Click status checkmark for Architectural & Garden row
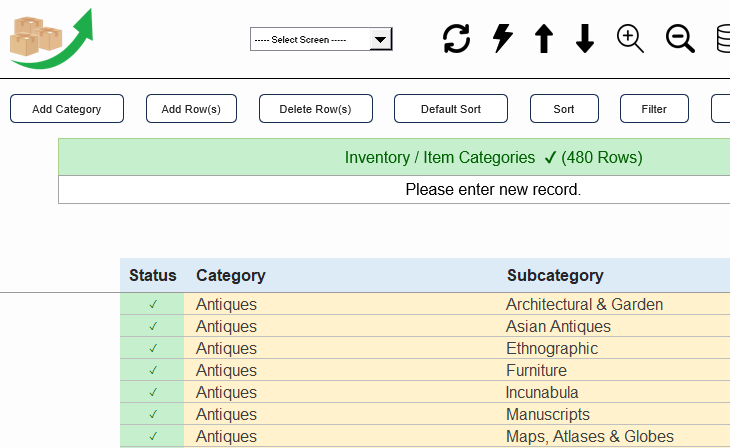730x448 pixels. 153,304
